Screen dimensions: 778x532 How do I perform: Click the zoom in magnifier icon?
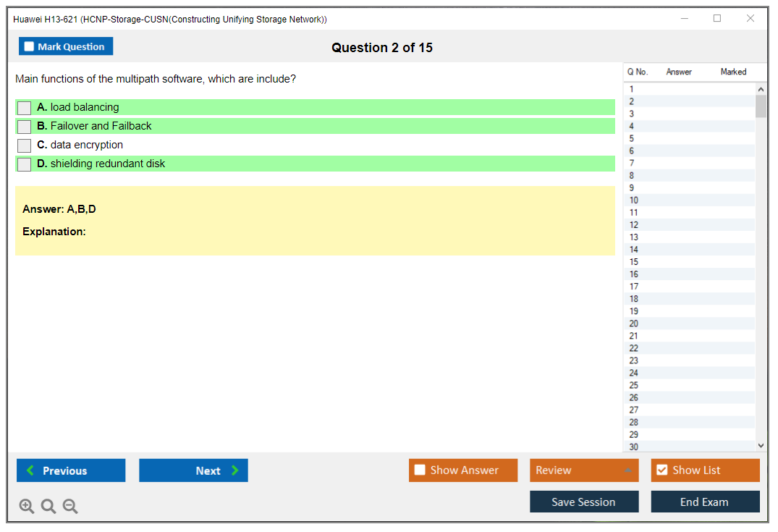27,506
